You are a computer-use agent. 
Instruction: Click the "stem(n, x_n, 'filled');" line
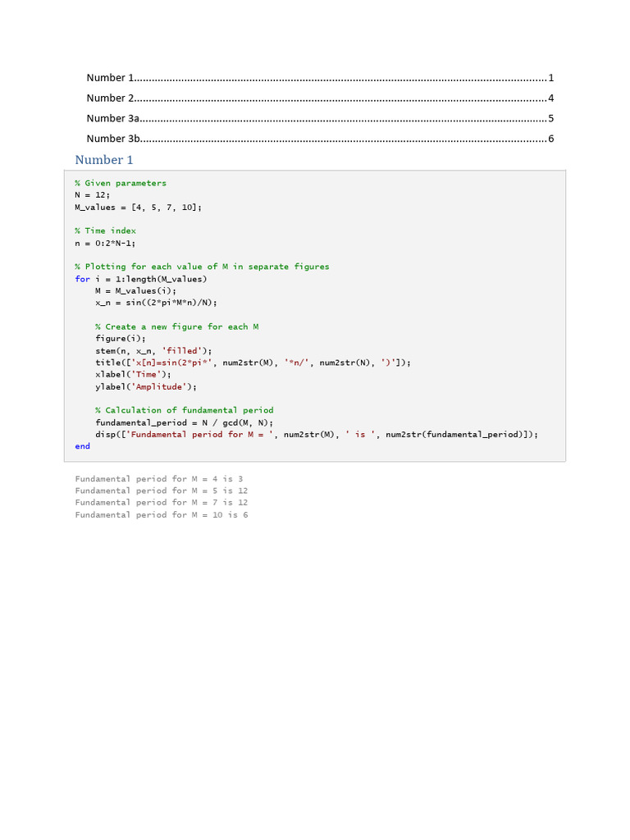click(153, 351)
